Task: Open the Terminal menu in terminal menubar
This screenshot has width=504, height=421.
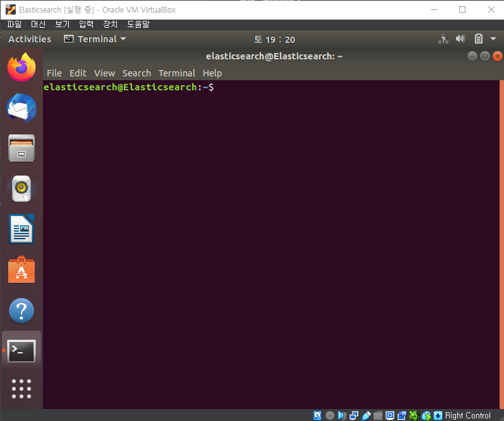Action: pyautogui.click(x=177, y=73)
